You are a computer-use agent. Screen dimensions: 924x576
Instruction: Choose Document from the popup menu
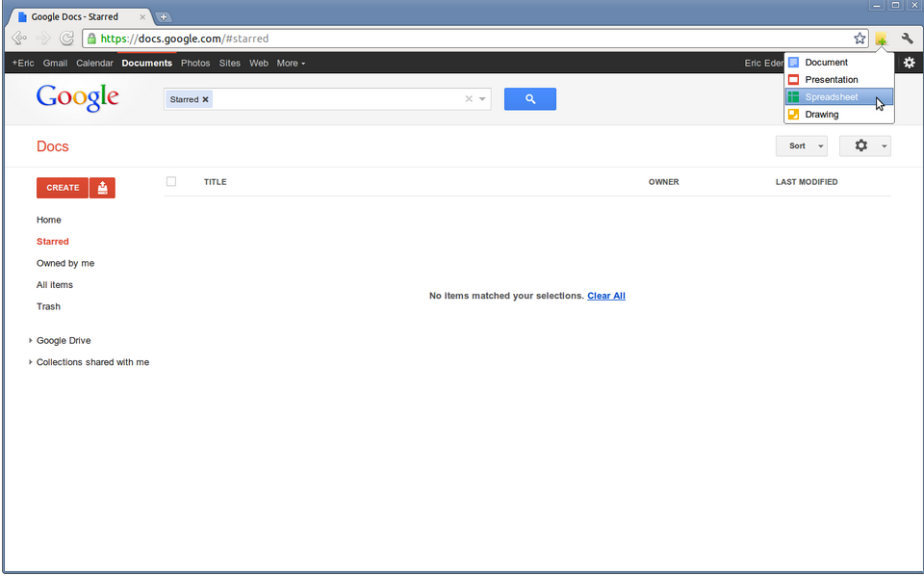pos(839,63)
